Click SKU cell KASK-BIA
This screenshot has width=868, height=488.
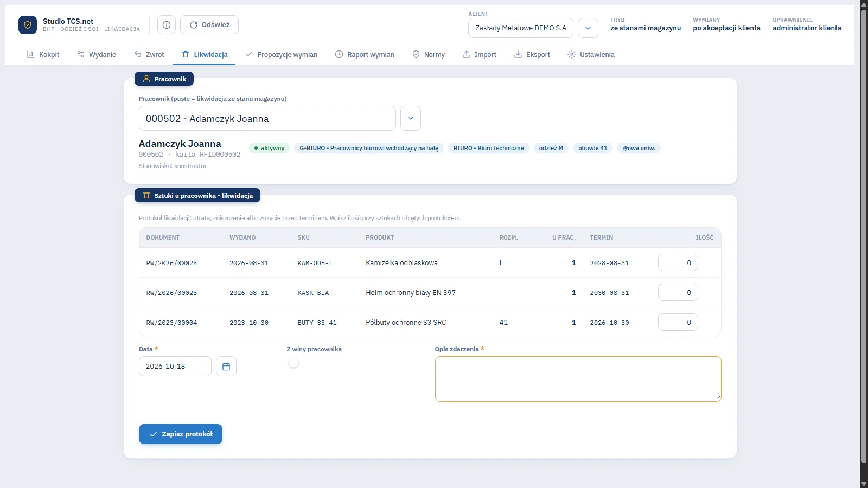click(313, 293)
